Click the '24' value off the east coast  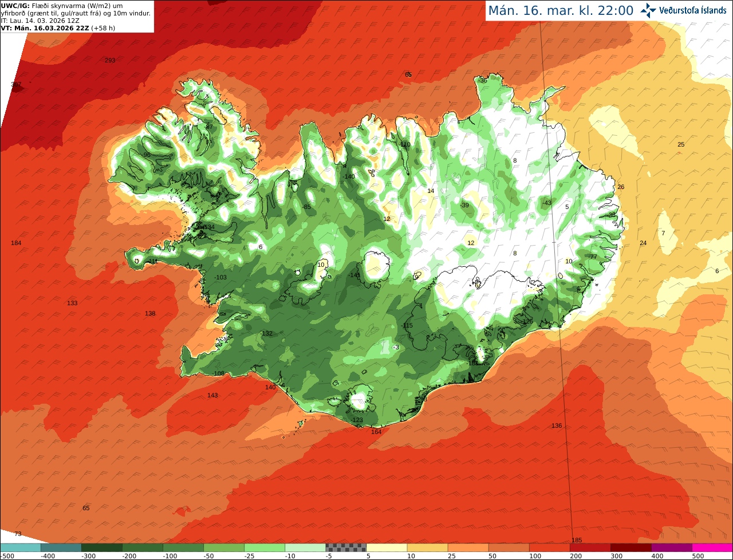click(643, 243)
